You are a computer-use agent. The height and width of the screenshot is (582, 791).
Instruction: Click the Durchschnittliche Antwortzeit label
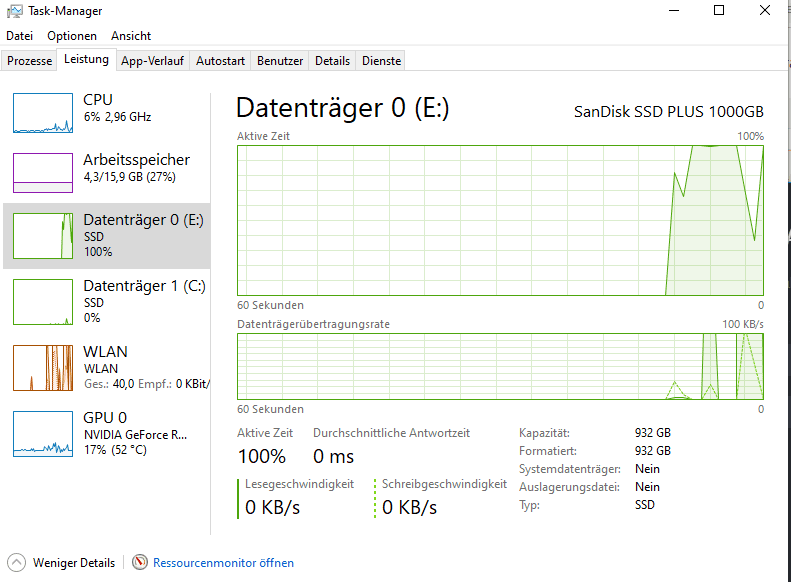click(391, 433)
